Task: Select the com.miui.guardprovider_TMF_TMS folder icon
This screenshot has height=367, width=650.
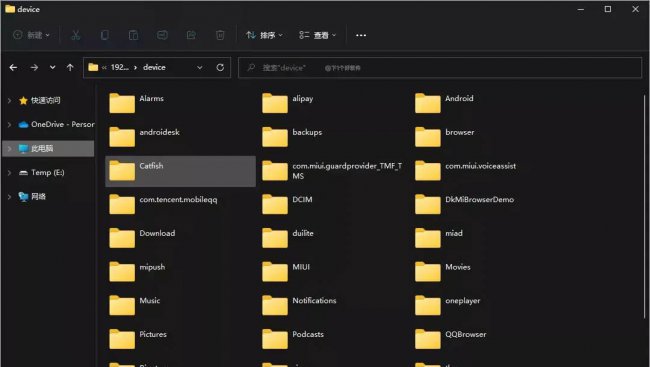Action: click(x=275, y=170)
